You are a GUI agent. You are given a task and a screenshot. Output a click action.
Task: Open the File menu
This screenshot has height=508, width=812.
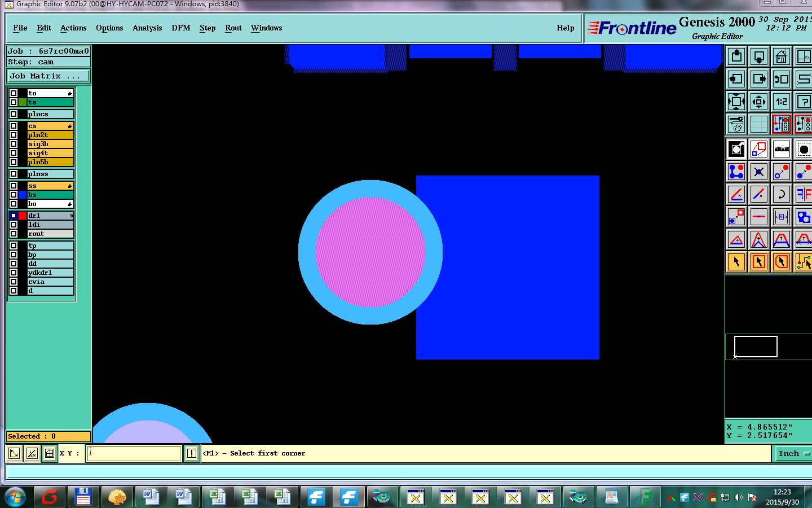point(20,28)
